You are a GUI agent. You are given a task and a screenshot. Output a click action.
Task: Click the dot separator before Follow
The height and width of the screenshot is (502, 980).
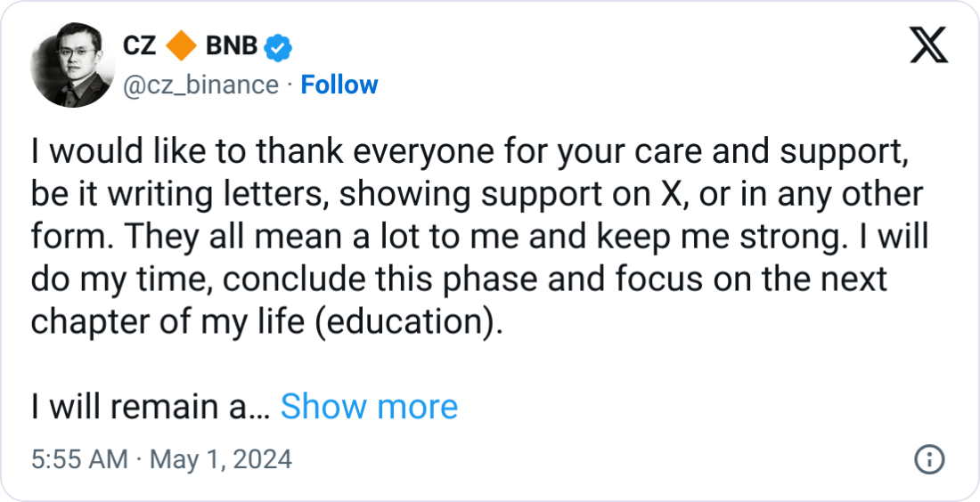pyautogui.click(x=290, y=85)
